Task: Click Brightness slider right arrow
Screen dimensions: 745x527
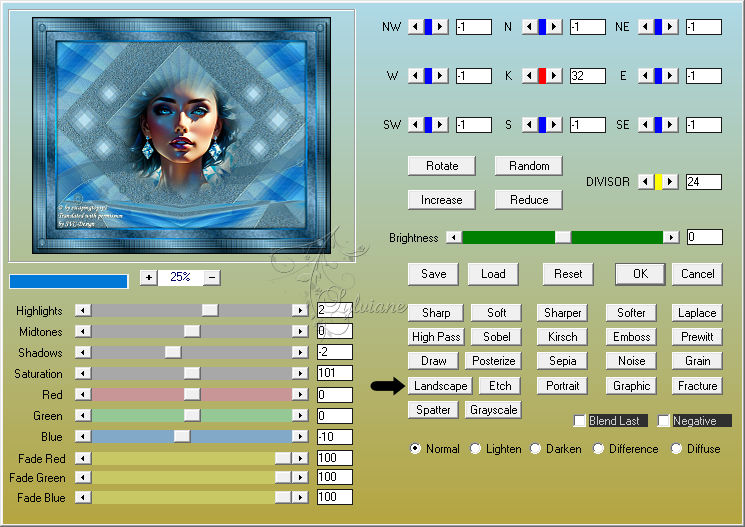Action: [x=671, y=237]
